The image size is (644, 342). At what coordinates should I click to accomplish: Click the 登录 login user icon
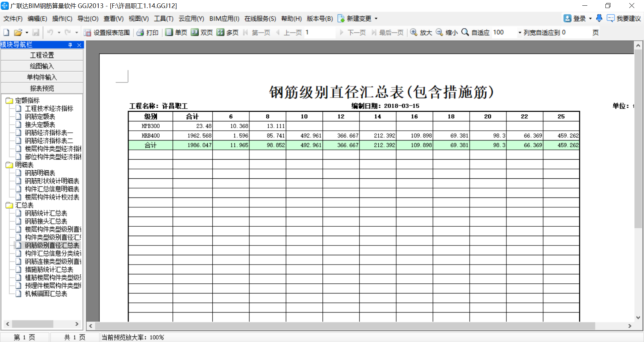(567, 18)
